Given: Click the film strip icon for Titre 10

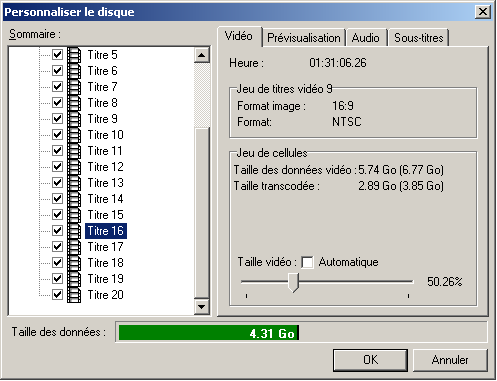Looking at the screenshot, I should coord(74,135).
